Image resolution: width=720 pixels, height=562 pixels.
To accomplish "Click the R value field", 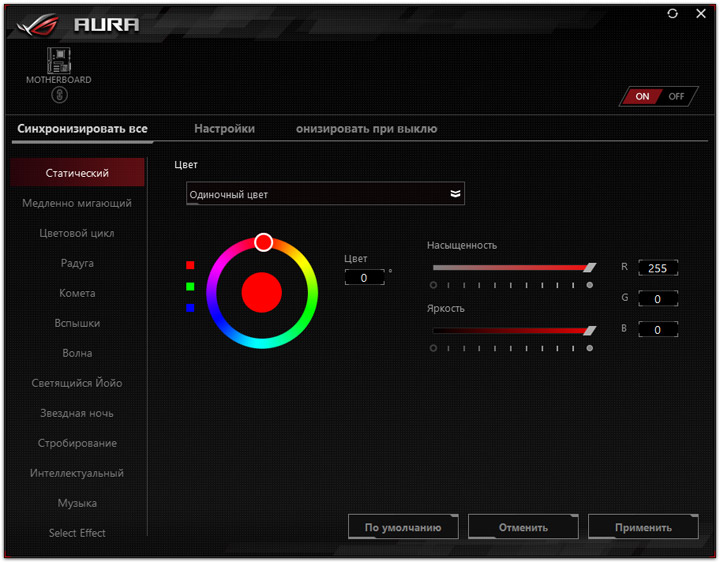I will click(x=658, y=268).
